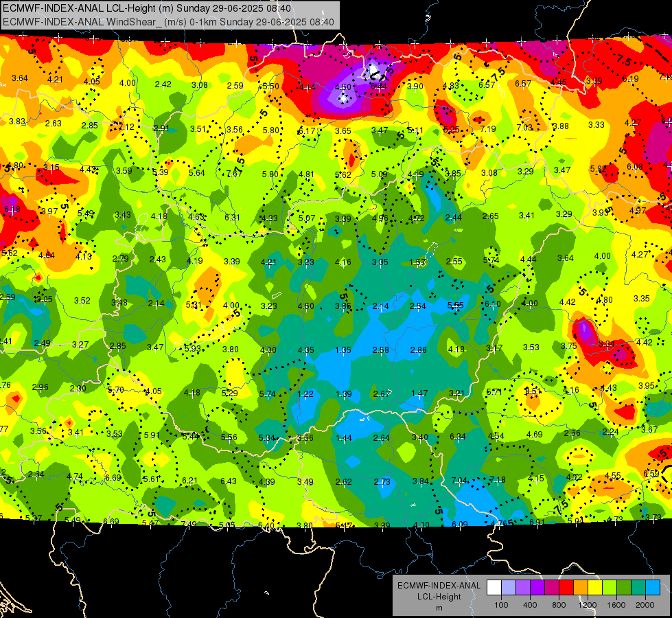Click wind shear value 6.18
The height and width of the screenshot is (618, 672).
(12, 209)
